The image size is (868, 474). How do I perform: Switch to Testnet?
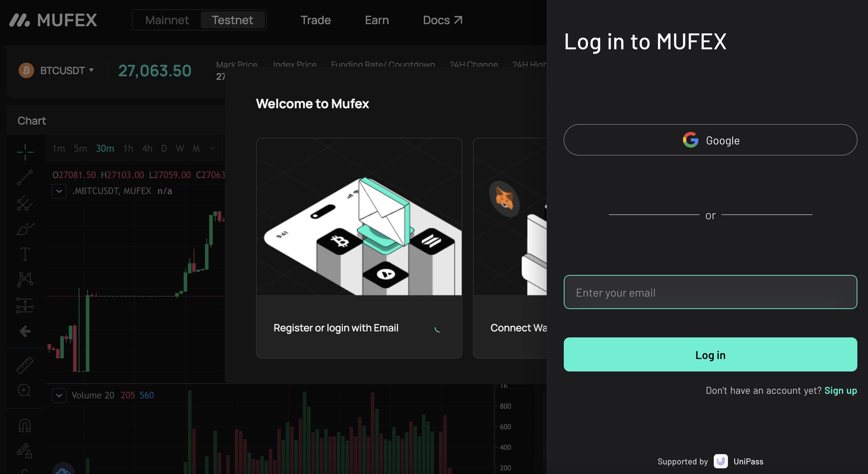233,20
